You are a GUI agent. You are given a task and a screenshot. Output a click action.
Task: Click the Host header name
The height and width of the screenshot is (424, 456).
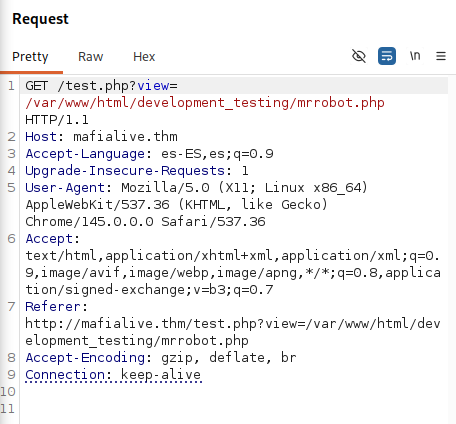point(41,137)
